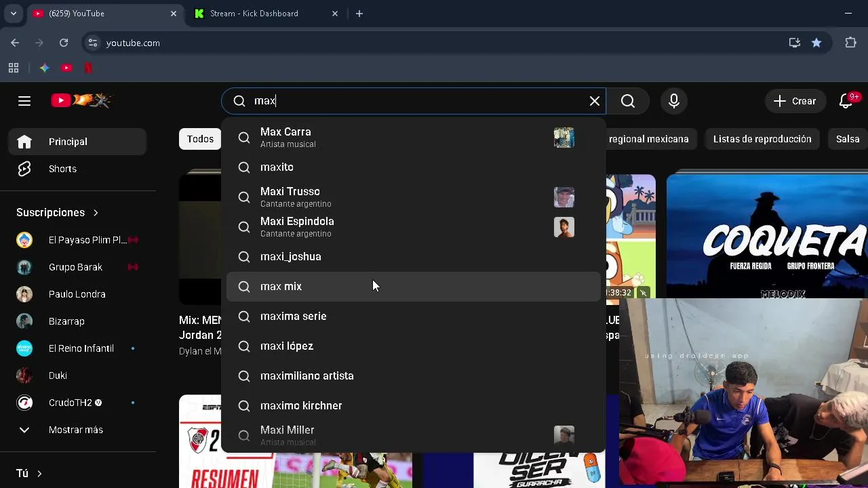The image size is (868, 488).
Task: Open the tab search dropdown
Action: (x=13, y=14)
